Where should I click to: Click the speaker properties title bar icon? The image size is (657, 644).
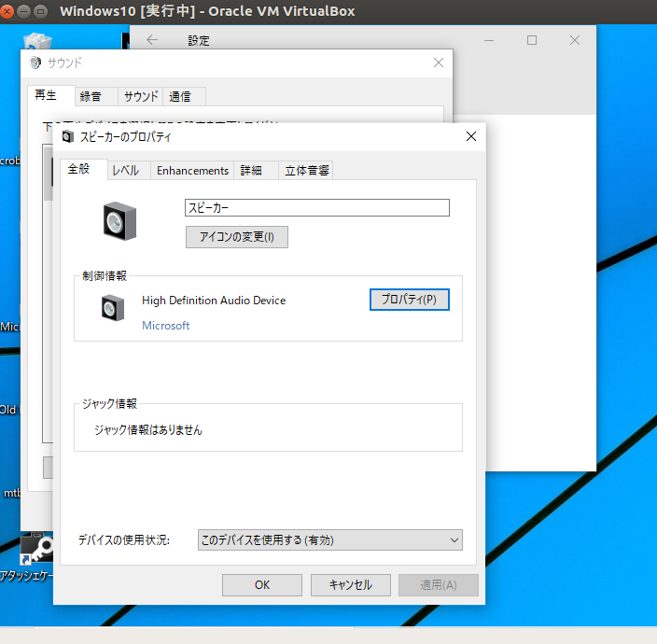click(x=67, y=136)
